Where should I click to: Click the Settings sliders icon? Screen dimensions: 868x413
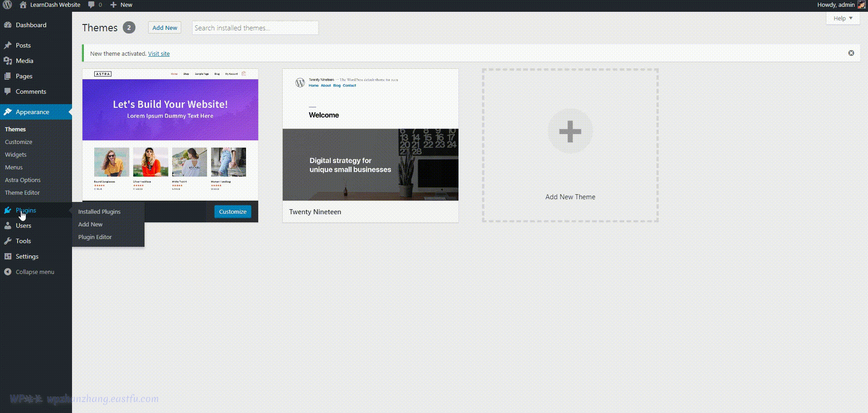tap(8, 256)
